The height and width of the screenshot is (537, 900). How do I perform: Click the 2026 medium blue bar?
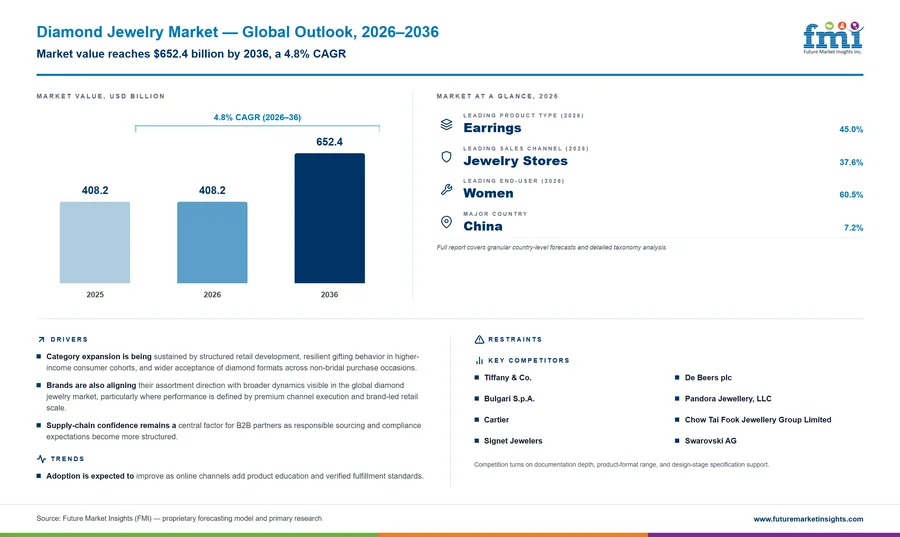point(212,242)
